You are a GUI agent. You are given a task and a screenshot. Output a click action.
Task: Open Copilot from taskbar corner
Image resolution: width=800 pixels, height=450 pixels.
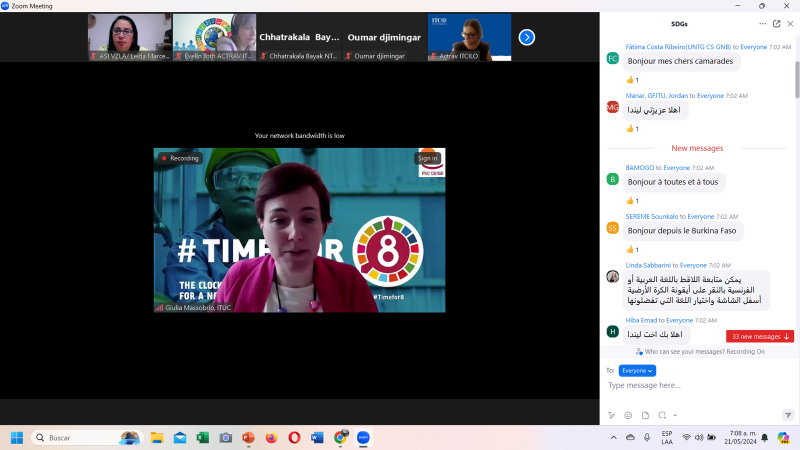tap(783, 438)
